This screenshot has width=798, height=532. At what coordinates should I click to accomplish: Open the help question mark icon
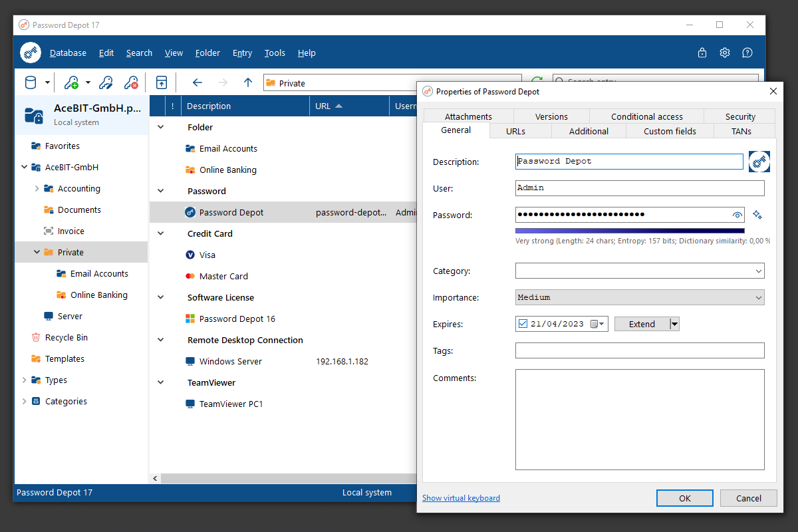(x=747, y=53)
